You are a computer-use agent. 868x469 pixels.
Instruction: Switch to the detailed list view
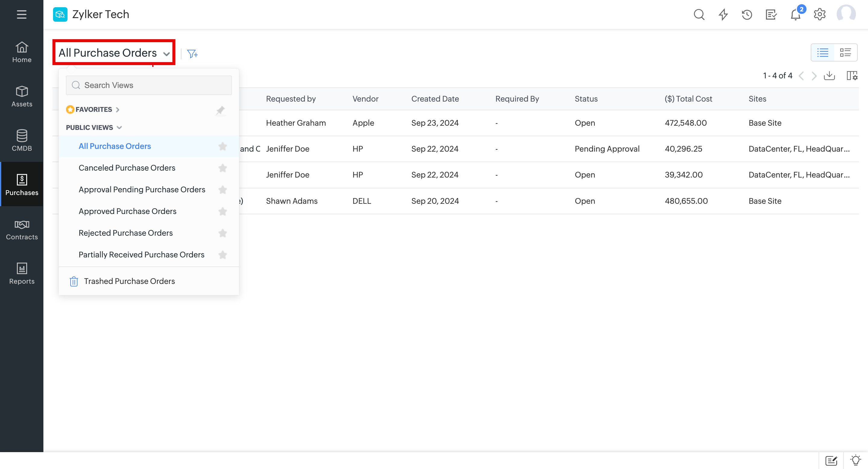pyautogui.click(x=845, y=52)
